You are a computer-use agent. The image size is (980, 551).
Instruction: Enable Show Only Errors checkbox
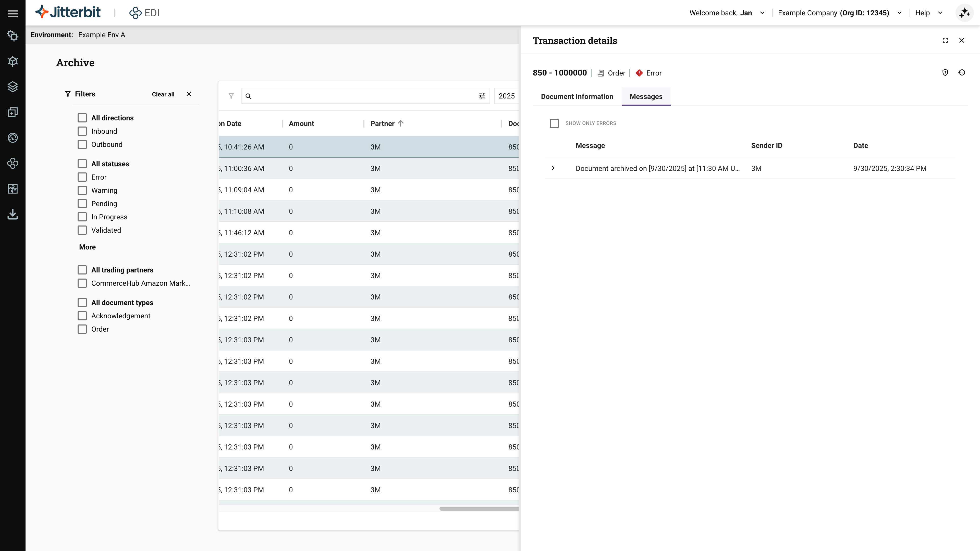(554, 123)
